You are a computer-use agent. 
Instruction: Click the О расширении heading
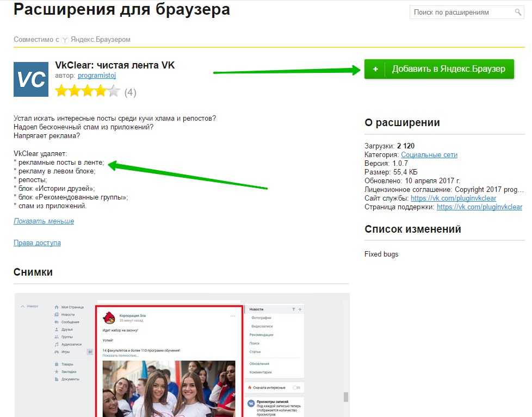click(x=402, y=122)
